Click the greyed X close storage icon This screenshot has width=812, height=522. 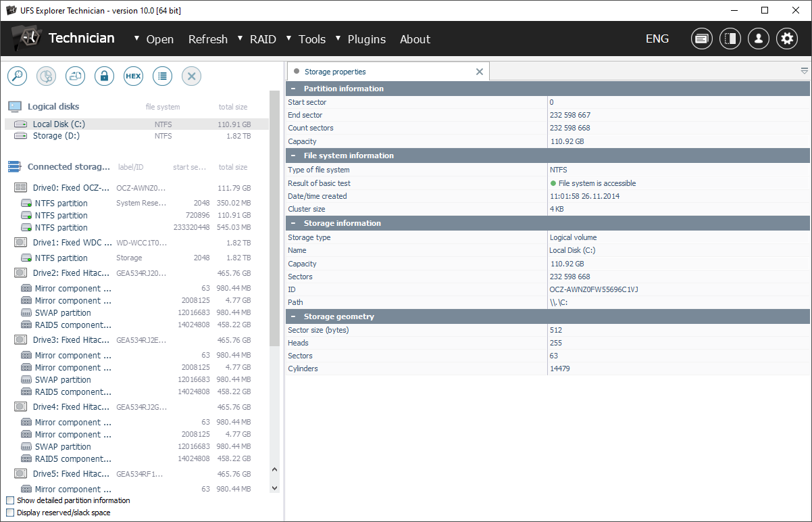pyautogui.click(x=191, y=76)
